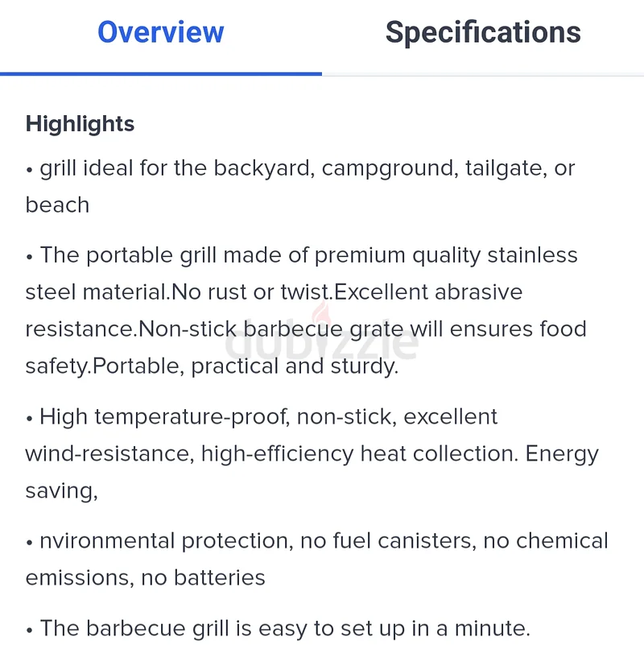Image resolution: width=644 pixels, height=658 pixels.
Task: Click 'The barbecue grill is easy to set up' line
Action: (x=278, y=629)
